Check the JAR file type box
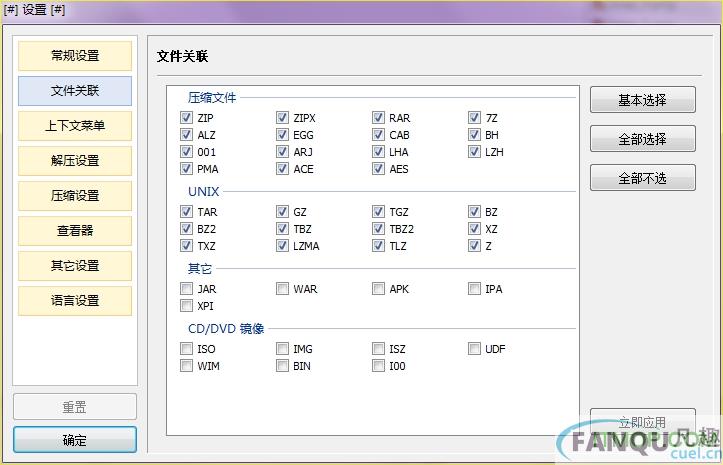The width and height of the screenshot is (723, 465). tap(187, 289)
